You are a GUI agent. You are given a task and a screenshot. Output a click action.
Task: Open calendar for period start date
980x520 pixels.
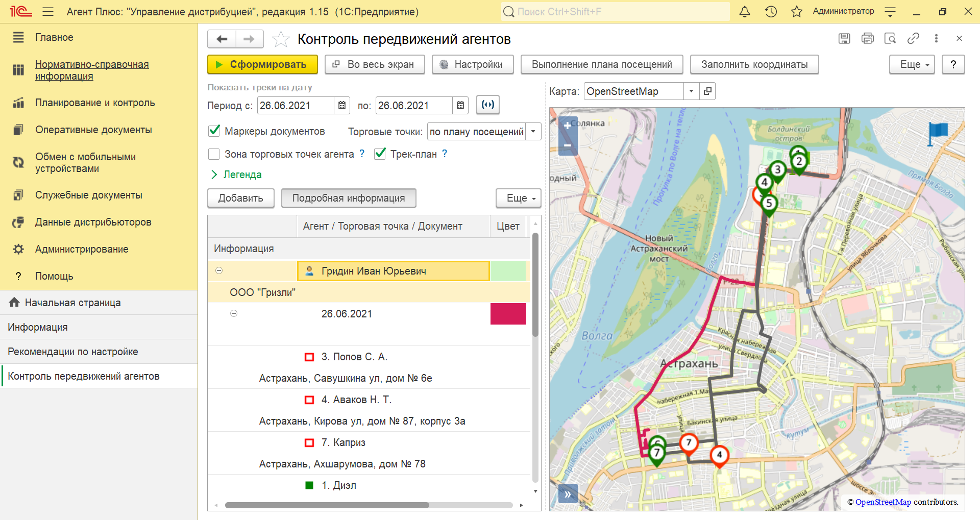(x=342, y=105)
